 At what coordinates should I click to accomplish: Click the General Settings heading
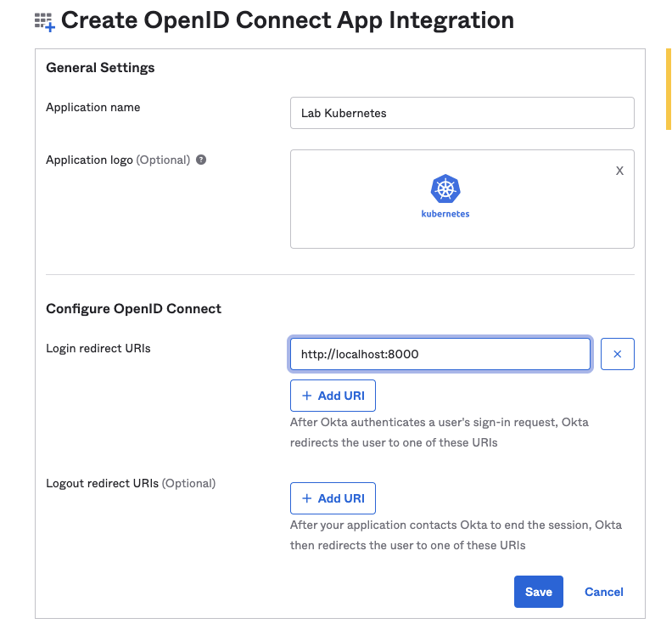point(100,68)
